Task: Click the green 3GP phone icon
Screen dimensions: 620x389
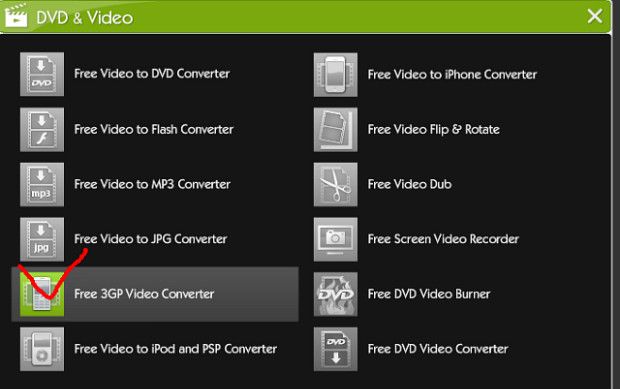Action: (x=42, y=294)
